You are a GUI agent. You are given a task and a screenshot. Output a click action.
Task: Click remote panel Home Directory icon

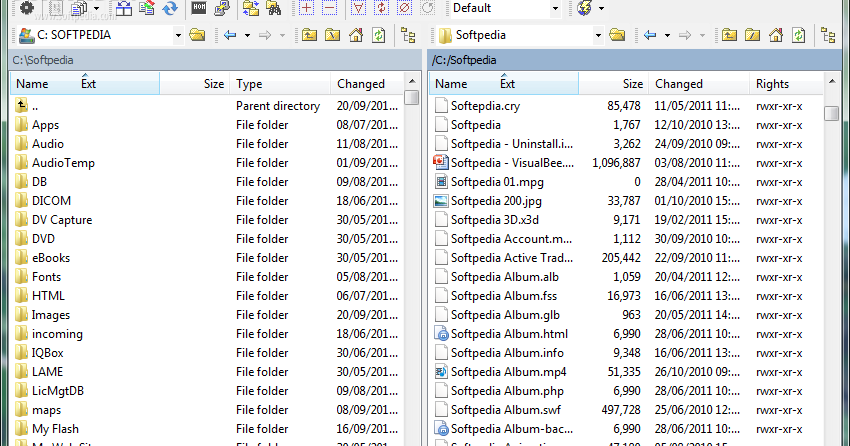pos(776,35)
